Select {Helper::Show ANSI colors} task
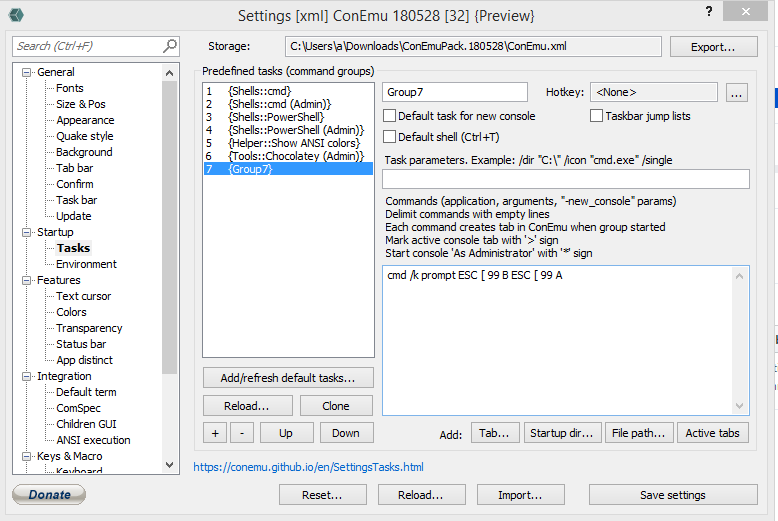Viewport: 778px width, 521px height. 288,143
